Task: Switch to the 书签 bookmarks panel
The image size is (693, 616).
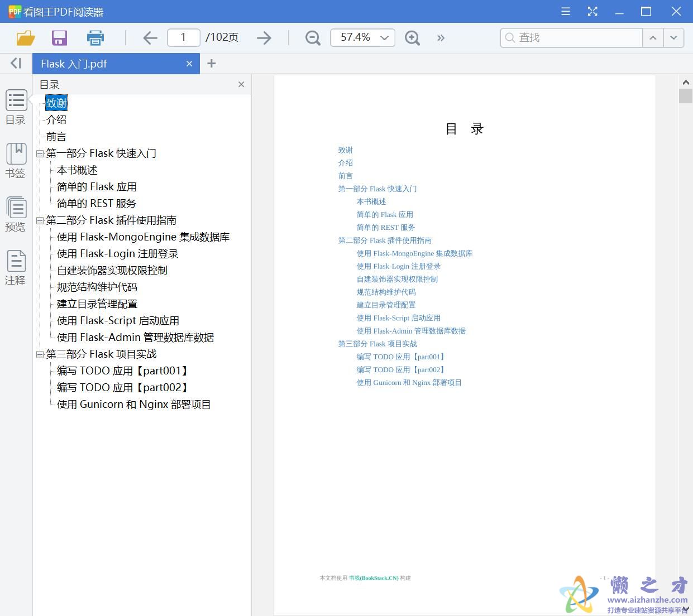Action: click(x=16, y=160)
